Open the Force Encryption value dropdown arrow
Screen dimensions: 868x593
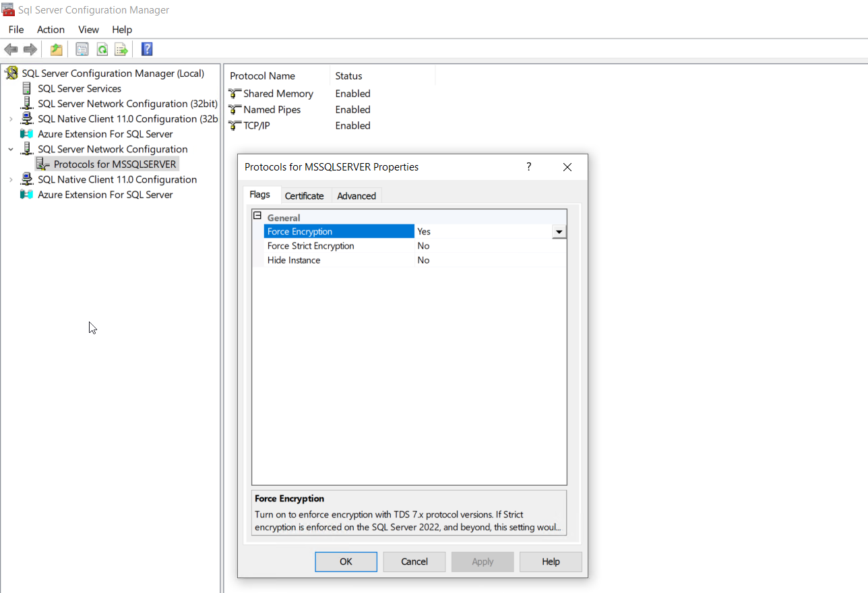point(559,232)
